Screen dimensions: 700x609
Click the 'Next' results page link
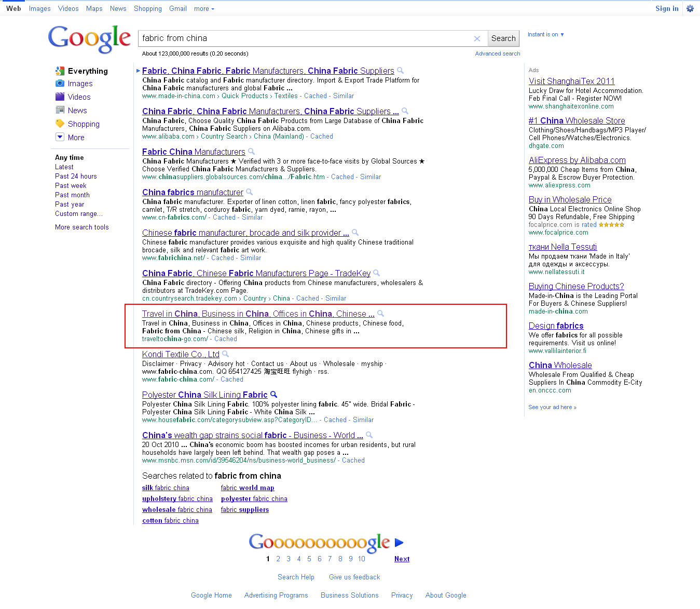[x=402, y=559]
